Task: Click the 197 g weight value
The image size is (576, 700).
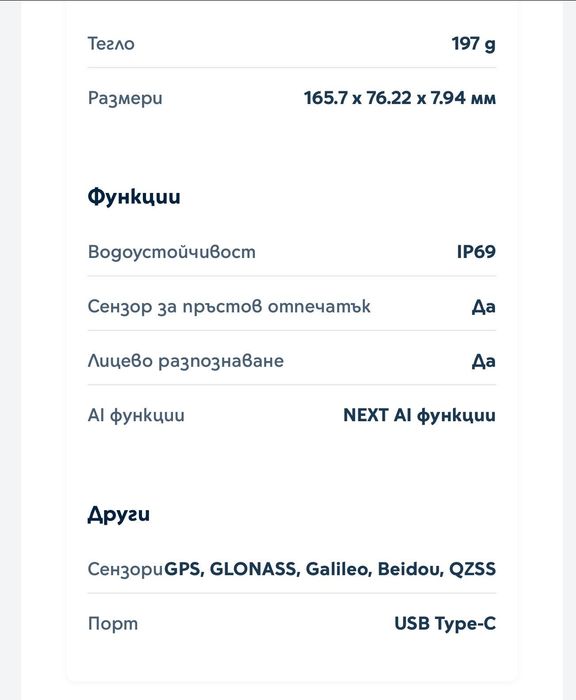Action: click(473, 44)
